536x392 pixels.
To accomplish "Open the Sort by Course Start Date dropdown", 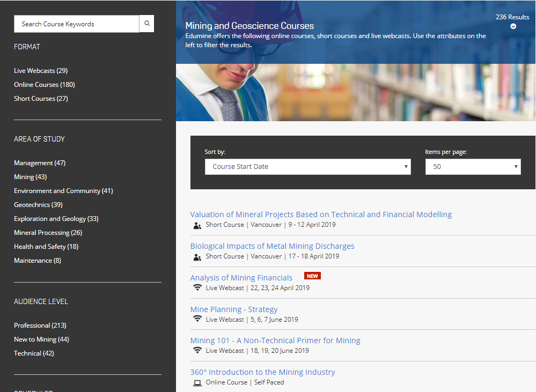I will (307, 167).
